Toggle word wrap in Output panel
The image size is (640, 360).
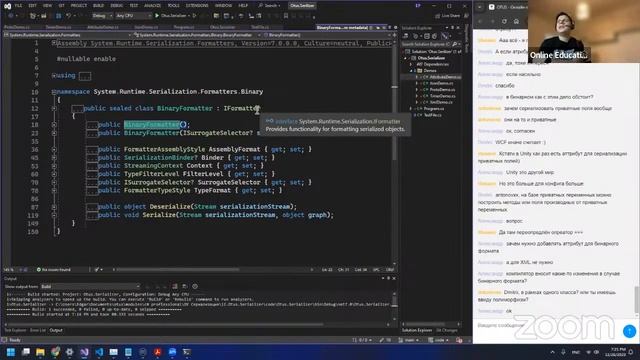coord(184,287)
